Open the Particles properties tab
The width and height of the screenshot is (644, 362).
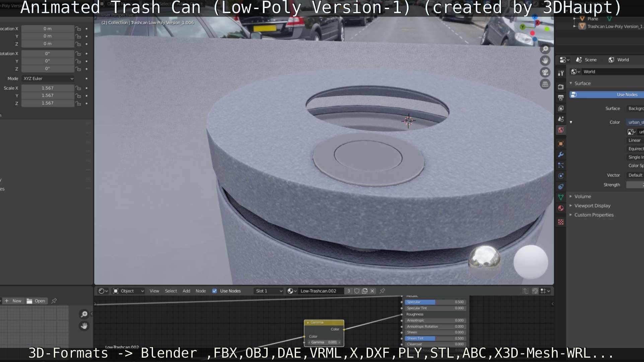561,165
